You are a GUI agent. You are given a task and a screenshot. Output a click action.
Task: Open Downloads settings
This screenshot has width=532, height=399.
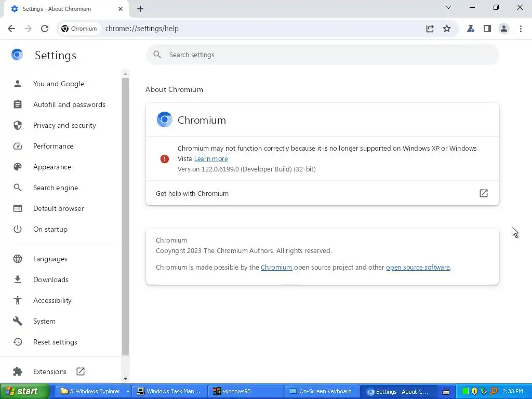[51, 280]
